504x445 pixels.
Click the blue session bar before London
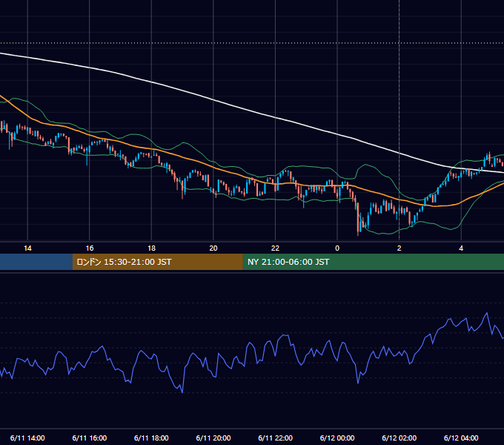click(x=36, y=262)
